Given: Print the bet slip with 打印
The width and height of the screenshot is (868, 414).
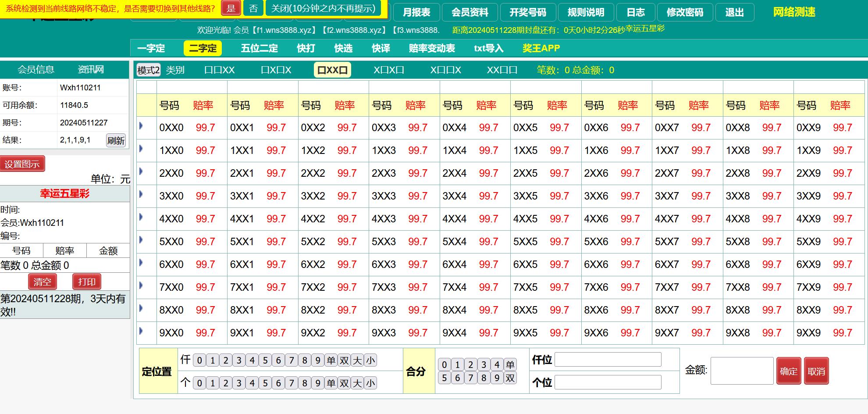Looking at the screenshot, I should [x=87, y=282].
